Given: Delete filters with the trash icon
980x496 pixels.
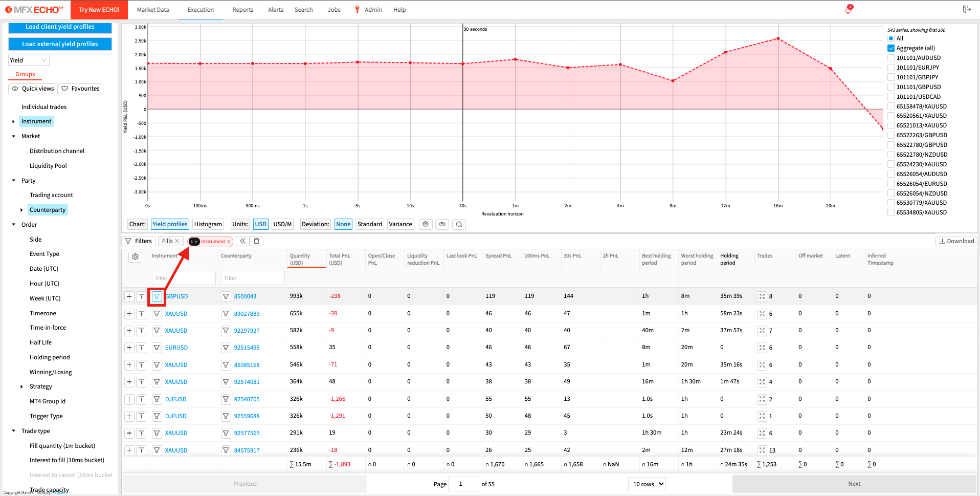Looking at the screenshot, I should pyautogui.click(x=257, y=241).
